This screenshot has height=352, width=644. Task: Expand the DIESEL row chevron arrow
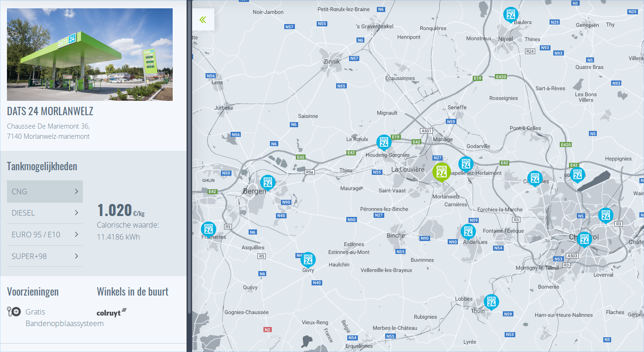click(76, 213)
